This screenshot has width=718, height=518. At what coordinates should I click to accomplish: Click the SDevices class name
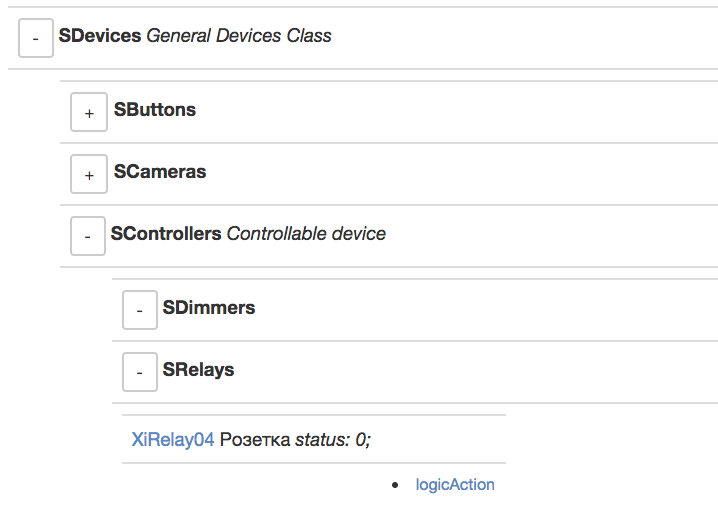click(x=100, y=36)
